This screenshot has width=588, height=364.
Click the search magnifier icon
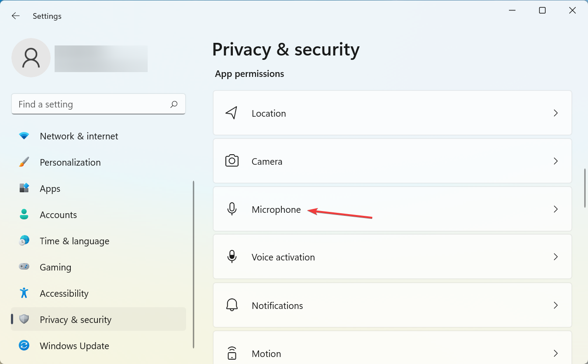(x=174, y=104)
